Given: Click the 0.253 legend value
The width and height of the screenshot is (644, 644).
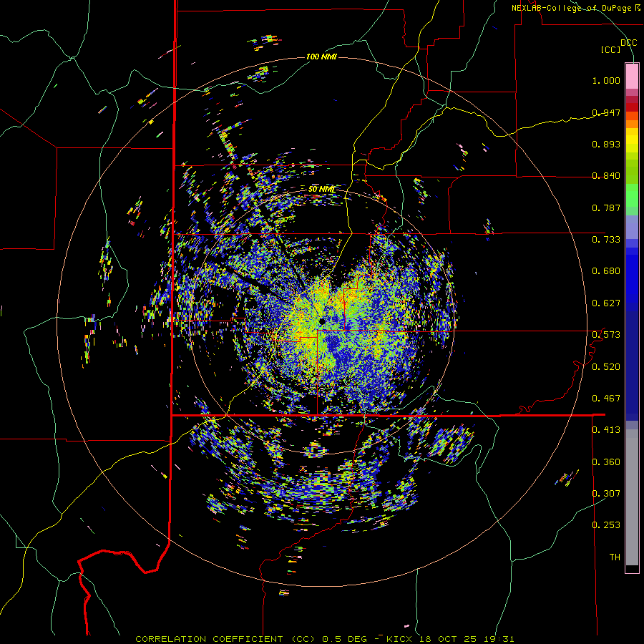Looking at the screenshot, I should [606, 525].
